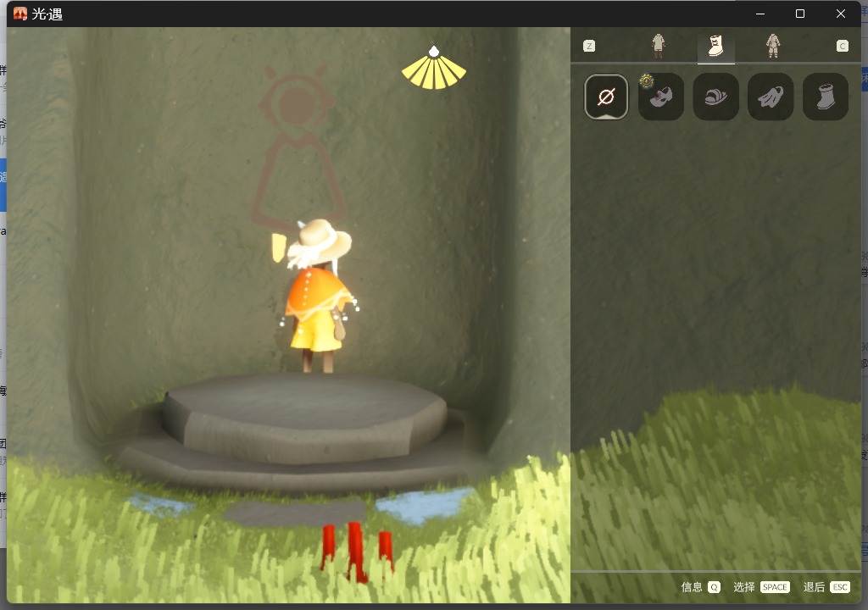
Task: Click the 光遇 app icon in title bar
Action: tap(20, 14)
